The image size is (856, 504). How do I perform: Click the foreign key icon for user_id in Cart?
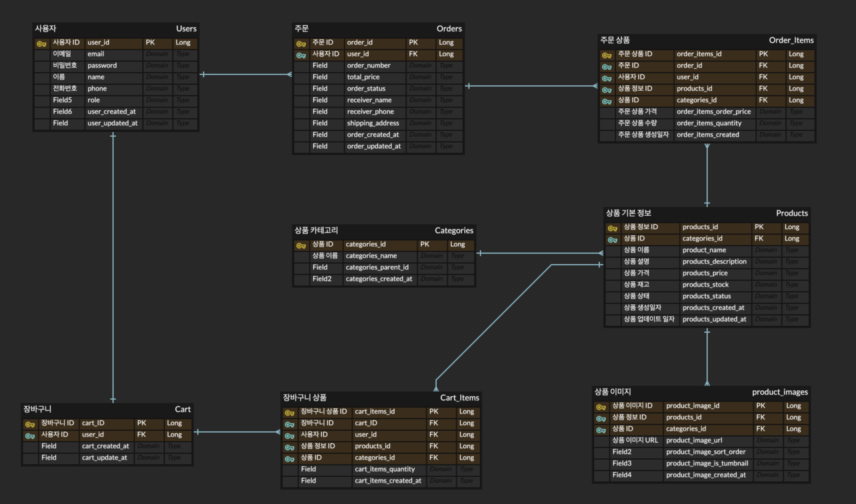30,436
